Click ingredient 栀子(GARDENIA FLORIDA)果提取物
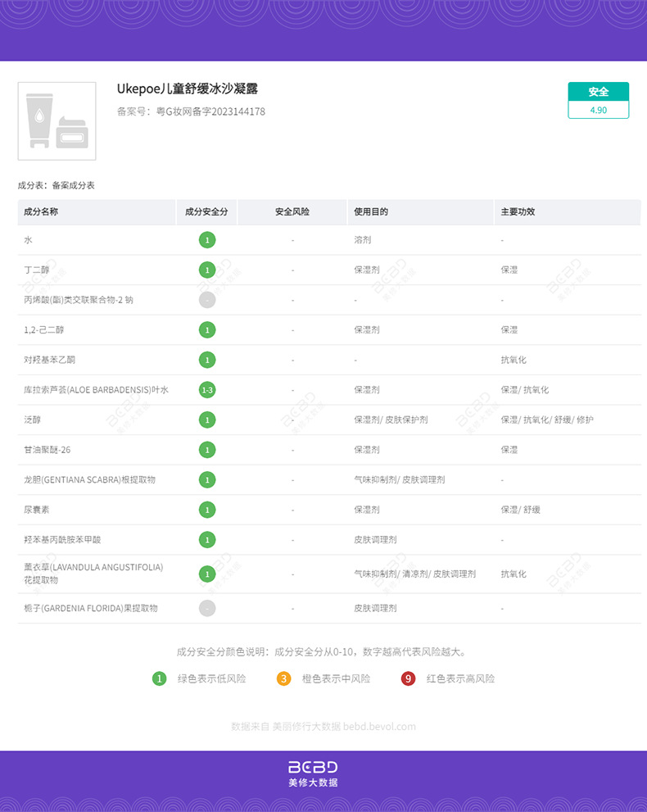 tap(91, 609)
